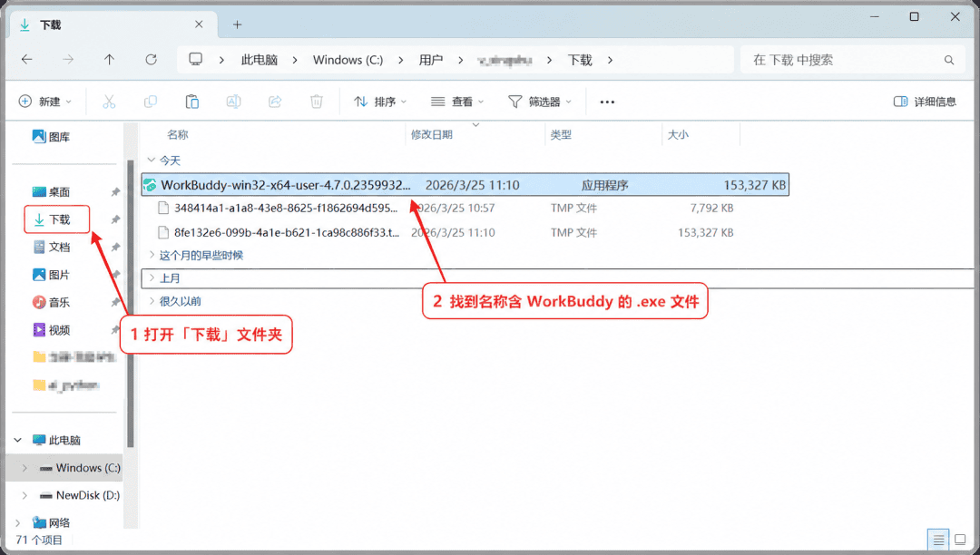Screen dimensions: 980x555
Task: Select NewDisk (D:) drive in sidebar
Action: 80,495
